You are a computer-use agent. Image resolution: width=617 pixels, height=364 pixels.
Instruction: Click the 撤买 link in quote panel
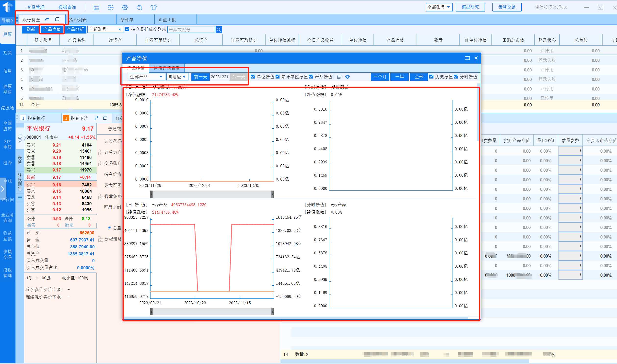click(x=31, y=225)
